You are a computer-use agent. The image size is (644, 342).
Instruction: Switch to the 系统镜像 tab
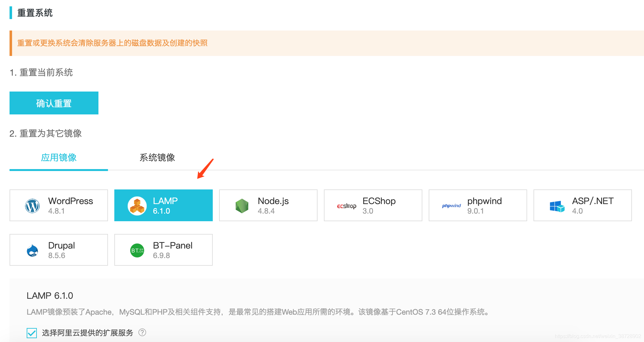(157, 158)
